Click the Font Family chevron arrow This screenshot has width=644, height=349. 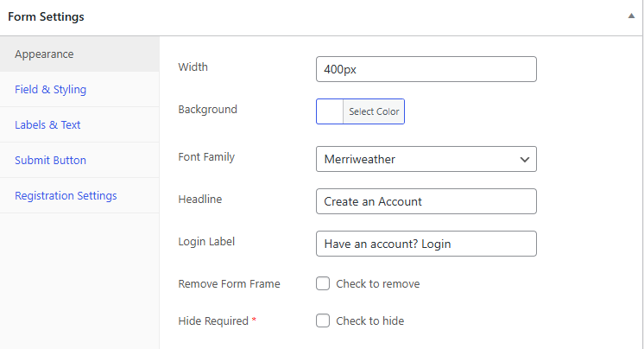click(525, 160)
